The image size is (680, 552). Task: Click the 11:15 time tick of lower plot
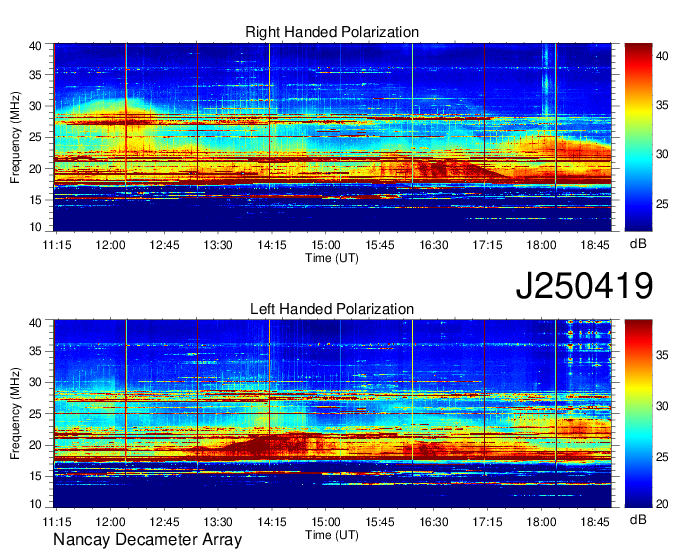(x=57, y=522)
